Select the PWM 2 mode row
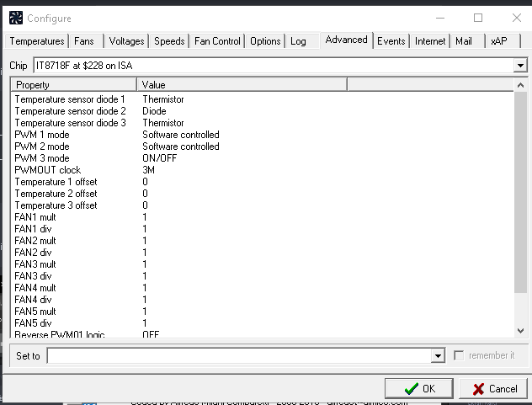 point(263,147)
